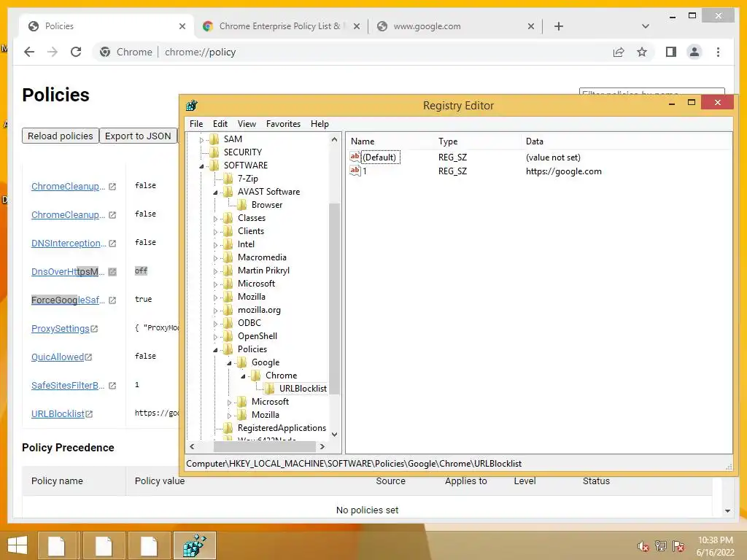
Task: Select the (Default) string value icon
Action: pos(355,157)
